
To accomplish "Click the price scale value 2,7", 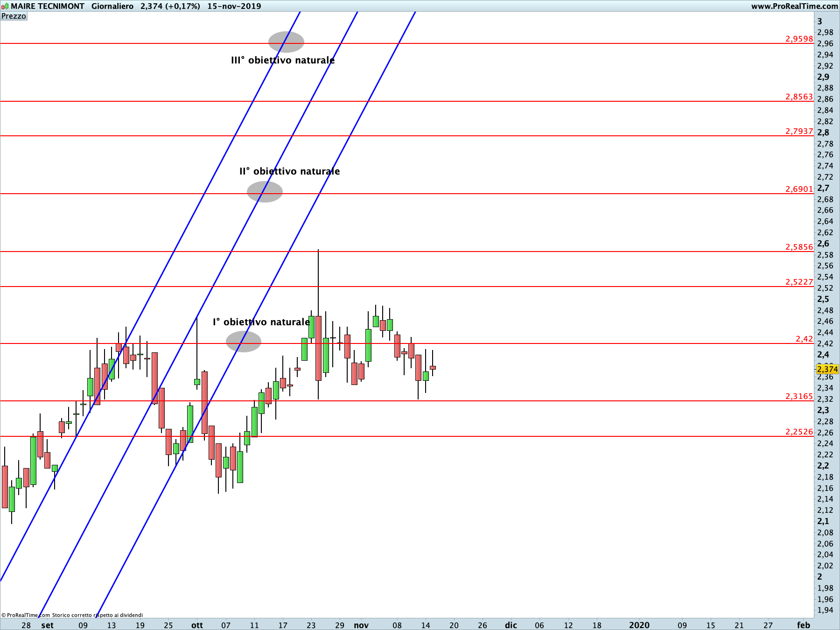I will click(x=823, y=188).
